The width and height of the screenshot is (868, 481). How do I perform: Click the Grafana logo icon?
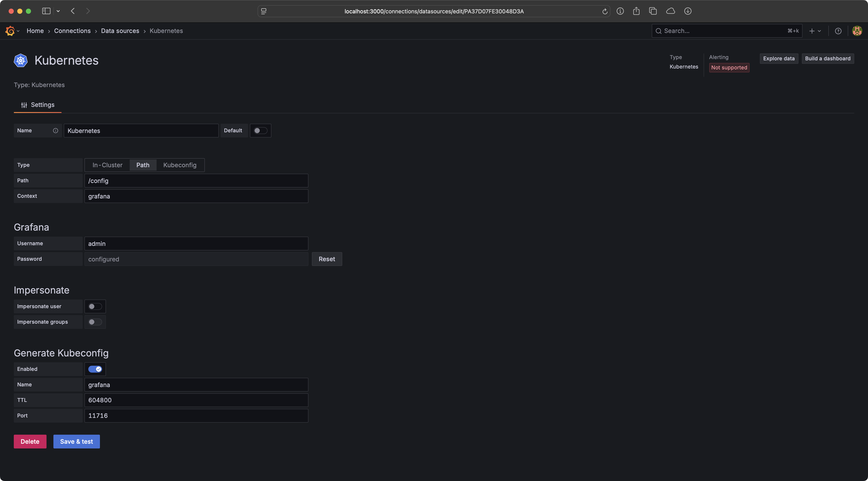tap(10, 31)
